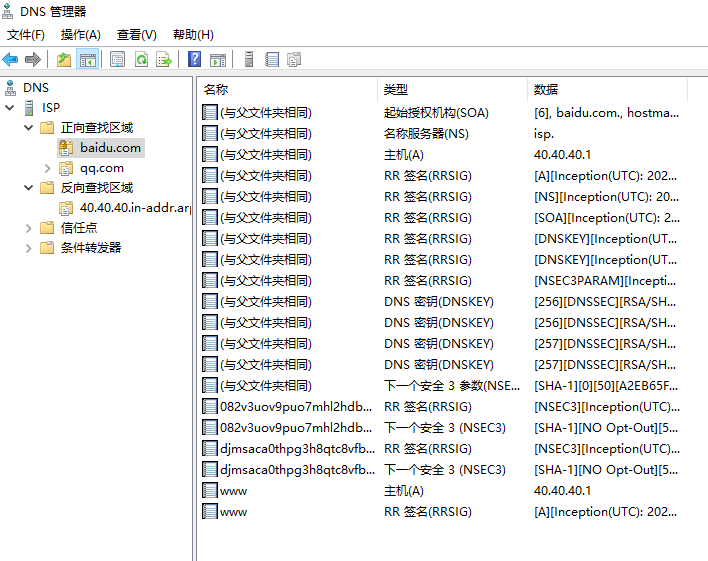Sort by the 数据 column header
Screen dimensions: 708x561
pos(607,89)
